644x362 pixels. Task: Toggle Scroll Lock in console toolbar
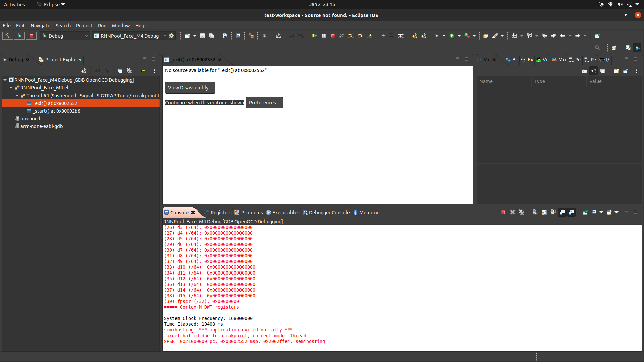544,212
